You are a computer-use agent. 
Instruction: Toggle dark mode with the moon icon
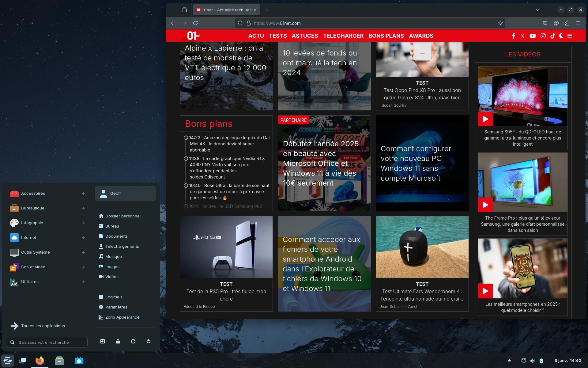tap(561, 36)
